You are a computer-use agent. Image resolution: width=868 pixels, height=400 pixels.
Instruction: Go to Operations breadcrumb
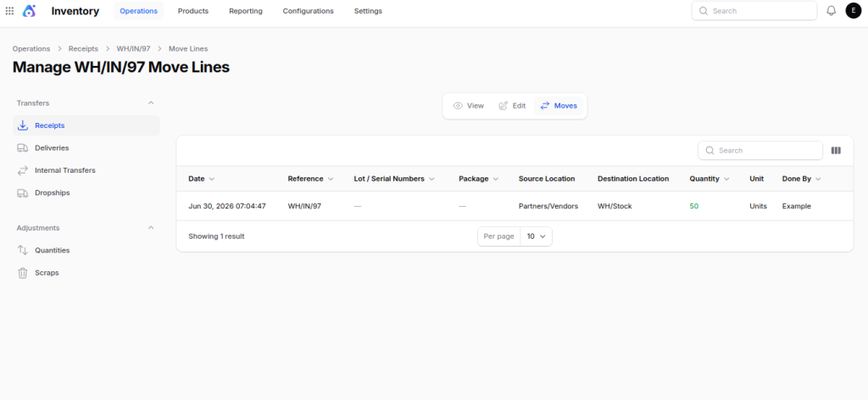[31, 48]
